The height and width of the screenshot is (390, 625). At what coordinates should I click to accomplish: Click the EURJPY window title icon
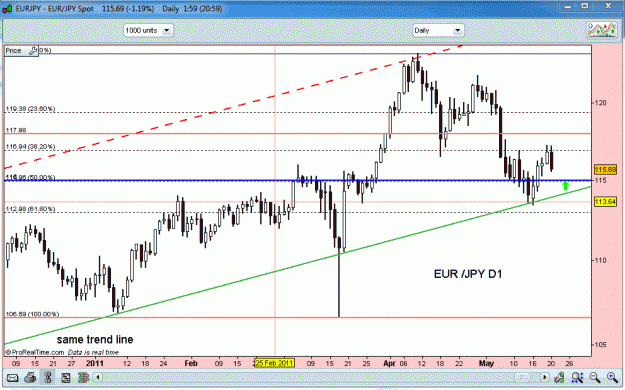[7, 8]
